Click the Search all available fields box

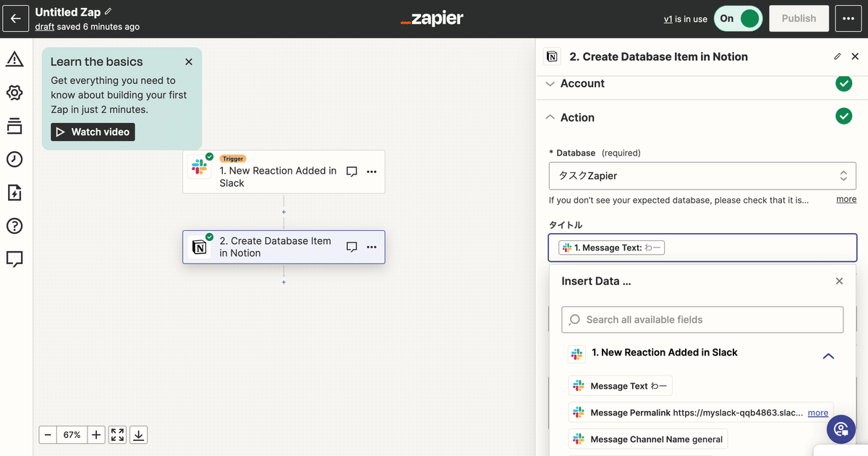click(x=702, y=319)
